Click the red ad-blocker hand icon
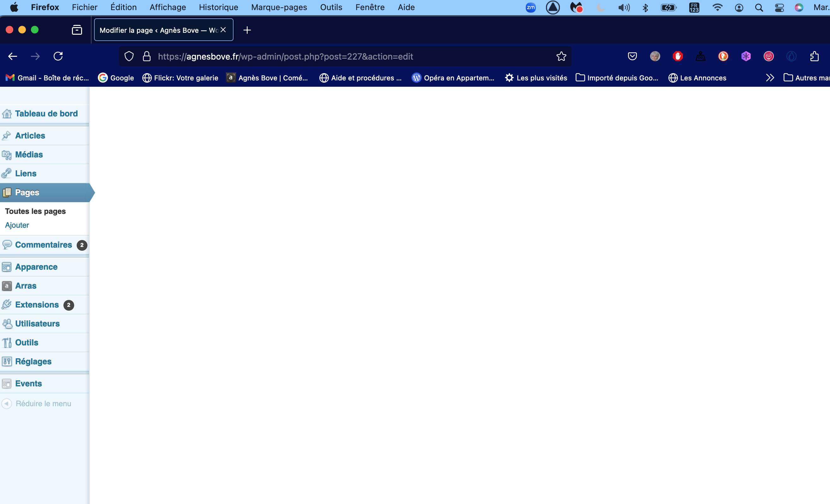 [678, 56]
